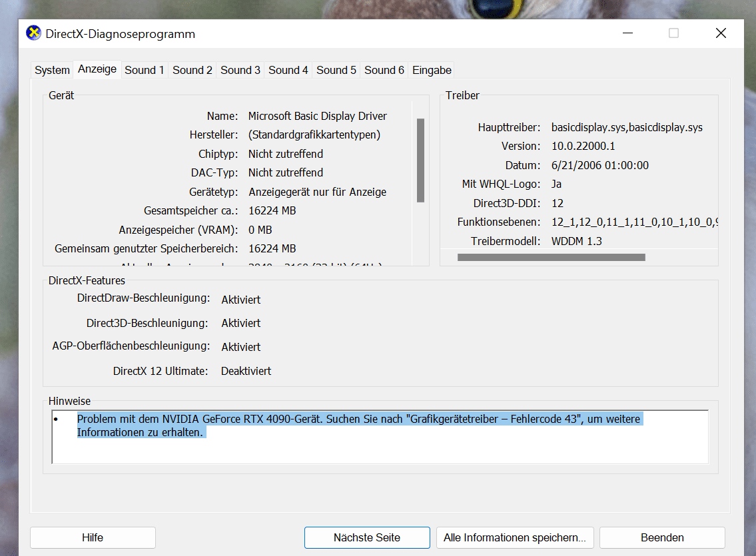Screen dimensions: 756x556
Task: Click the Gesamtspeicher value "16224 MB"
Action: [272, 211]
